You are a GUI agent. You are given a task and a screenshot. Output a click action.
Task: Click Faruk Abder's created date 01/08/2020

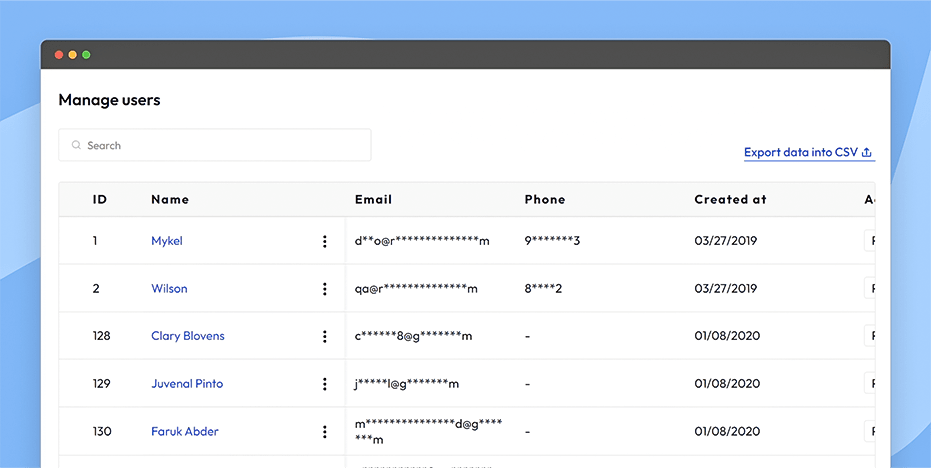[727, 431]
